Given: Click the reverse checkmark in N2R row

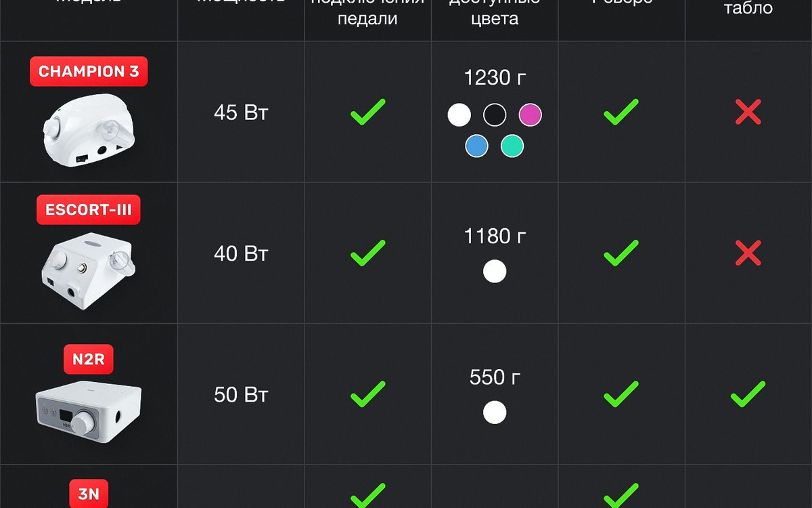Looking at the screenshot, I should coord(621,394).
